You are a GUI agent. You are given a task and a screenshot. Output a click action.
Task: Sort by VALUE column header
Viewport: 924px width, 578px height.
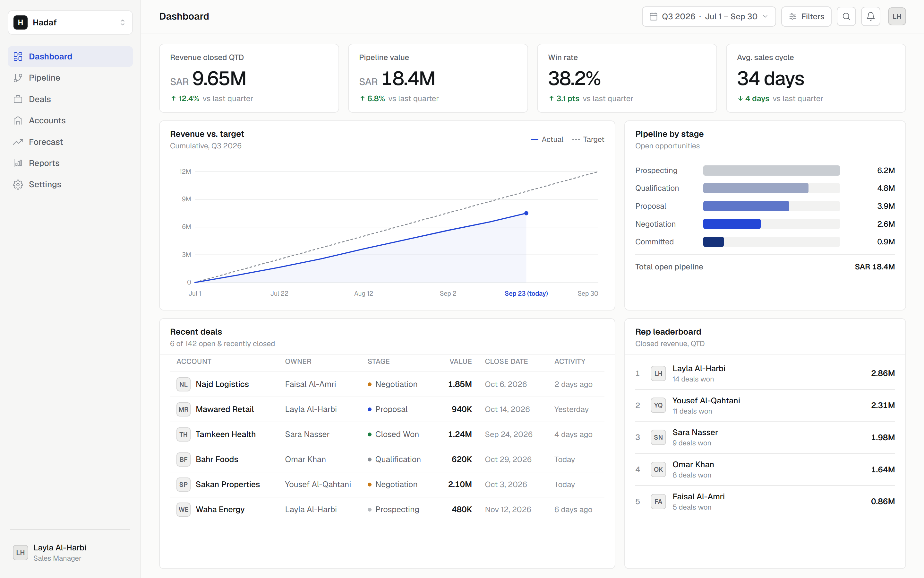coord(460,362)
